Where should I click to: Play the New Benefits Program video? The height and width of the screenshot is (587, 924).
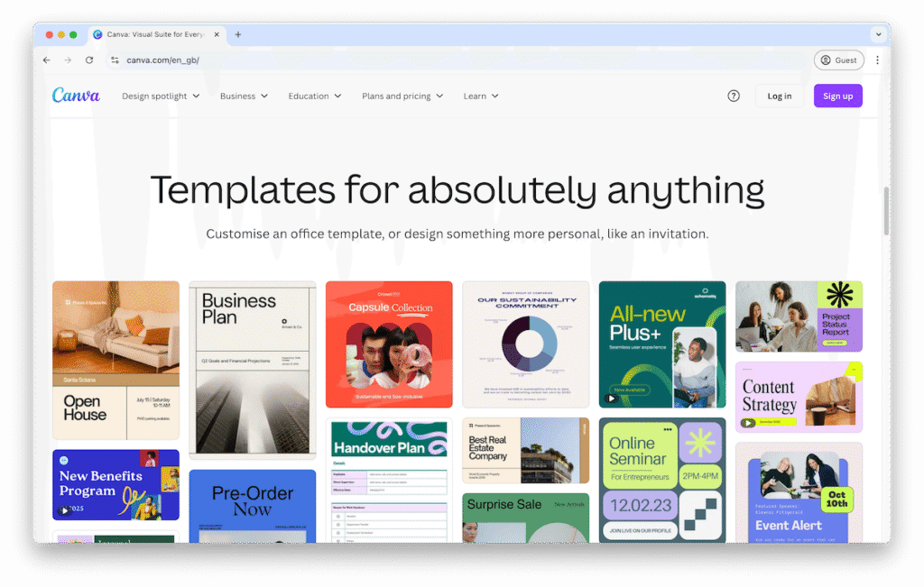point(65,509)
